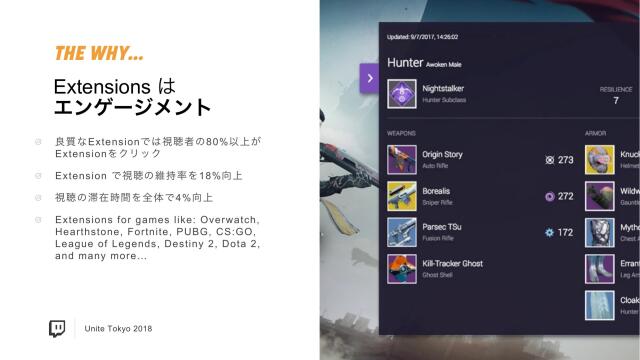The height and width of the screenshot is (360, 640).
Task: Click the resilience value 7
Action: point(616,100)
